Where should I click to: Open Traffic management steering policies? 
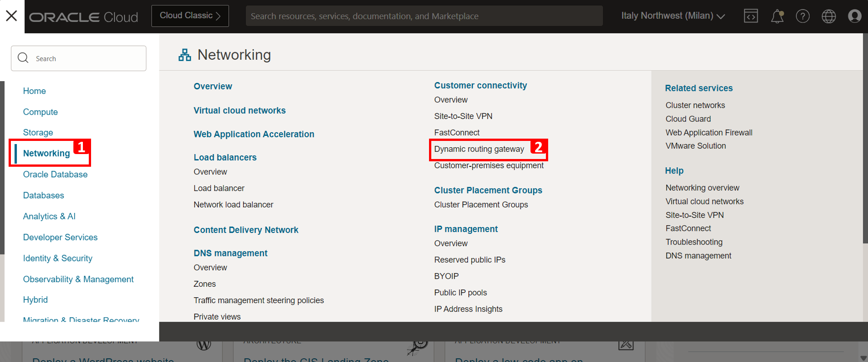point(259,300)
